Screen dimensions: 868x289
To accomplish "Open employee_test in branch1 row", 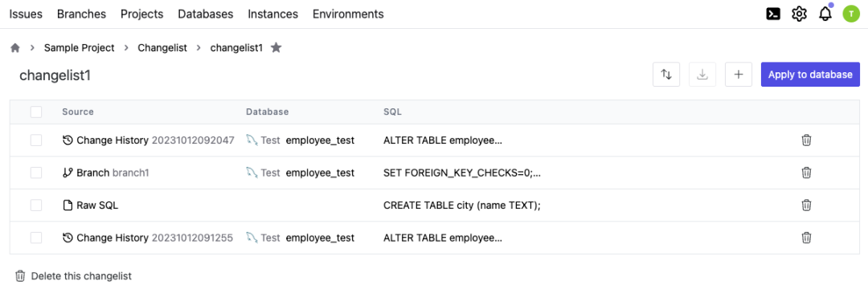I will tap(320, 173).
